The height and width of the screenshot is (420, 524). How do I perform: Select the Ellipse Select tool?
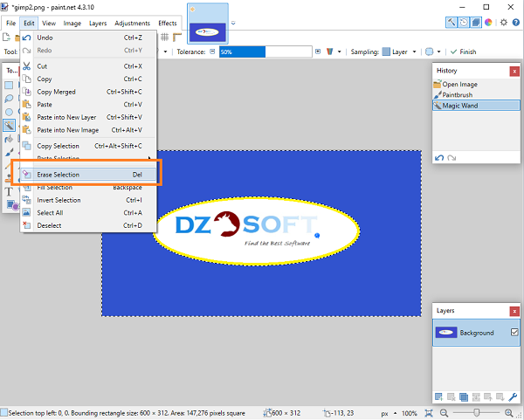point(9,112)
